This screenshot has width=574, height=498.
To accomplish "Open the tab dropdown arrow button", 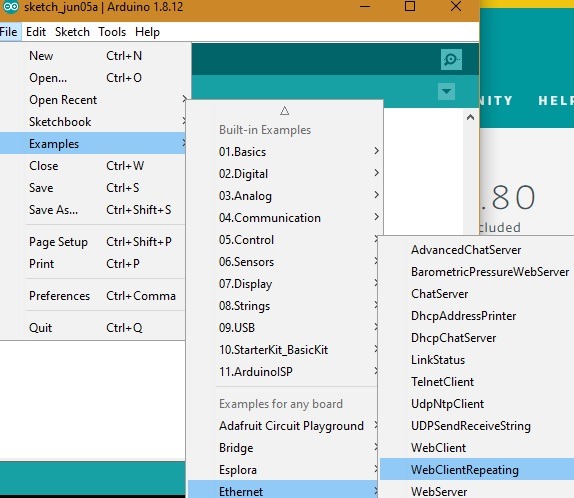I will pos(446,91).
